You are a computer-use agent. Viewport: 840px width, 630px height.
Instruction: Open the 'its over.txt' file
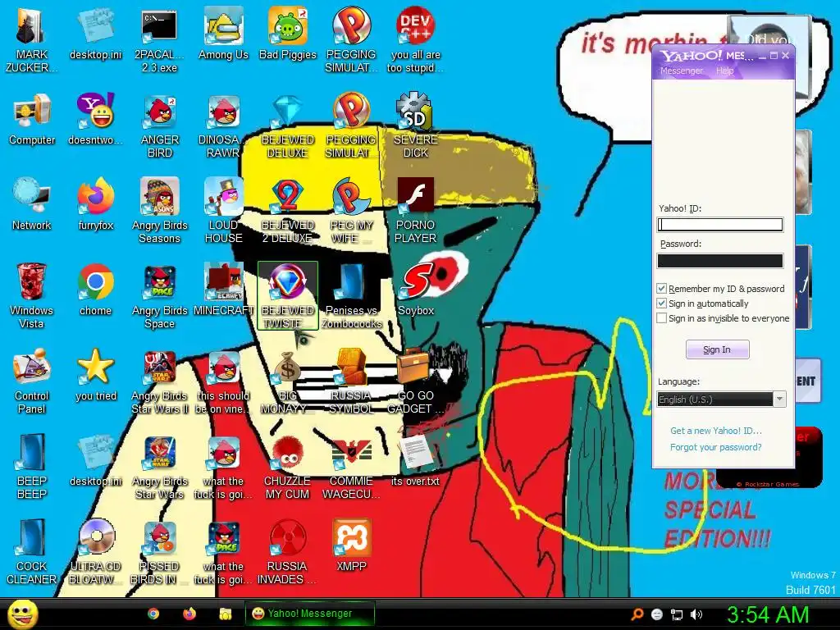point(416,459)
